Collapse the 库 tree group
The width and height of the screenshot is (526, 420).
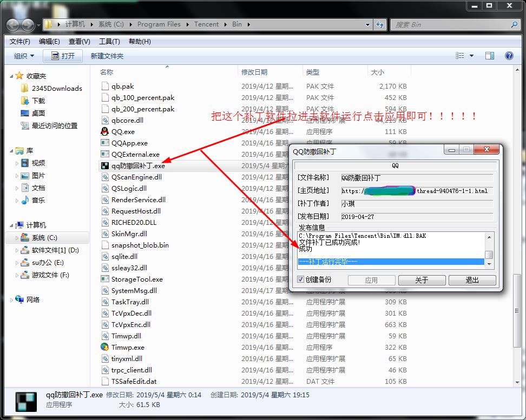11,151
